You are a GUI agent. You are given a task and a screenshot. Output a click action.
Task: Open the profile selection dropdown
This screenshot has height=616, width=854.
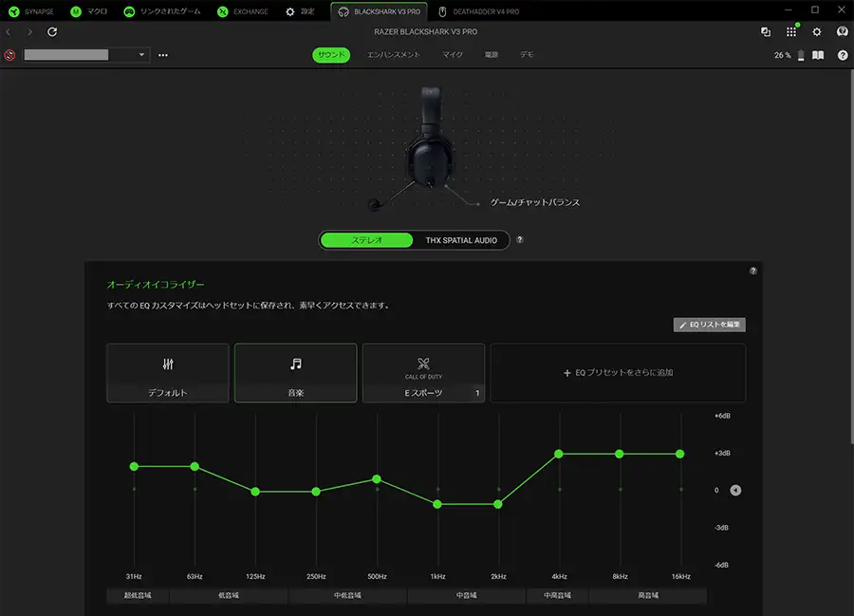tap(85, 55)
